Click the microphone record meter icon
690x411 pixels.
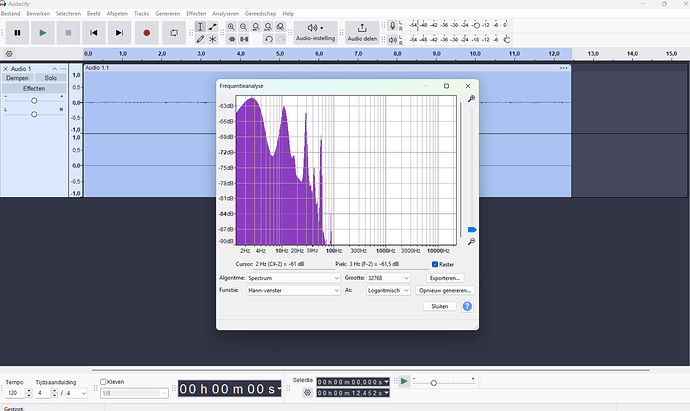pyautogui.click(x=393, y=26)
